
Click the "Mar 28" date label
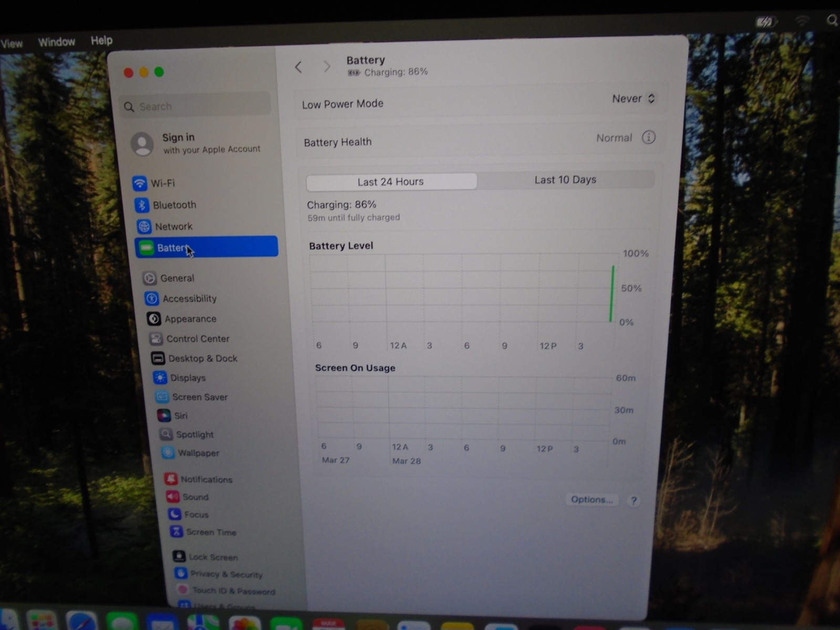point(407,461)
